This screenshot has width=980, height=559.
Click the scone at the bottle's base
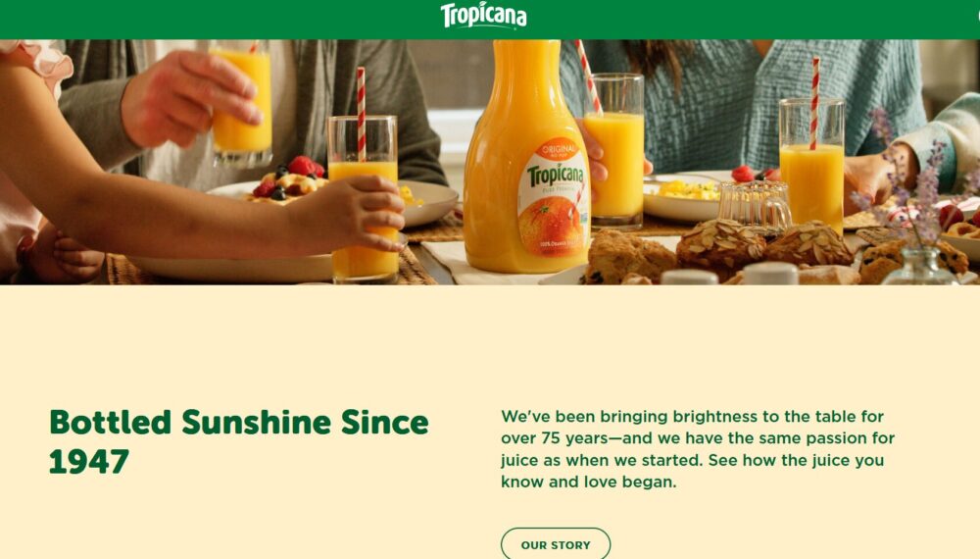pyautogui.click(x=630, y=256)
